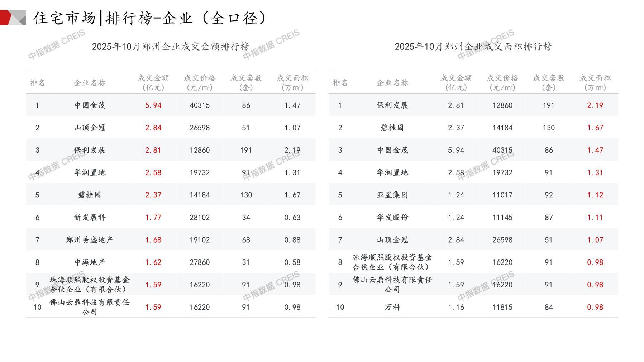644x362 pixels.
Task: Click 华发股份 company name cell
Action: tap(392, 218)
